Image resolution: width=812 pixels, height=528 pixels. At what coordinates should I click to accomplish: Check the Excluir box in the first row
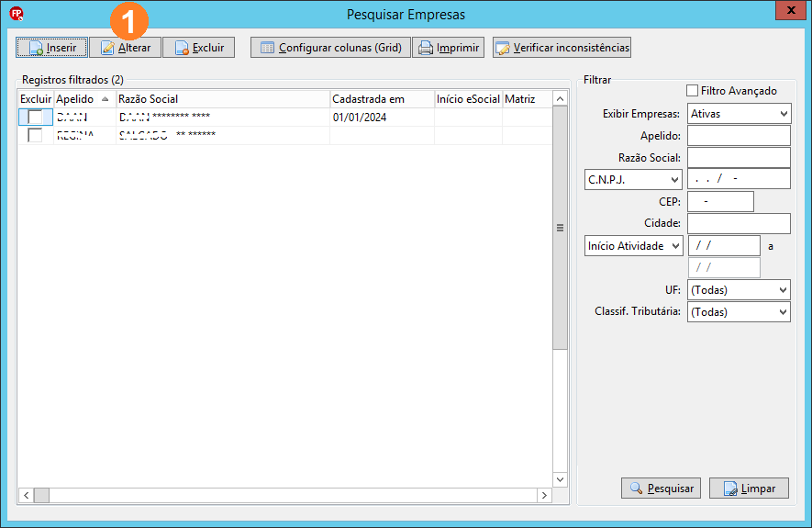tap(35, 118)
